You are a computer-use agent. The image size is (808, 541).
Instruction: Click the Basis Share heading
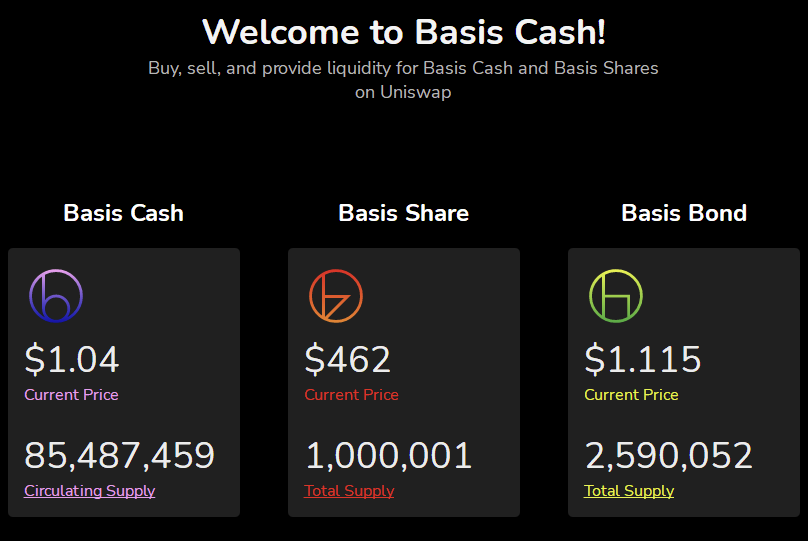403,213
